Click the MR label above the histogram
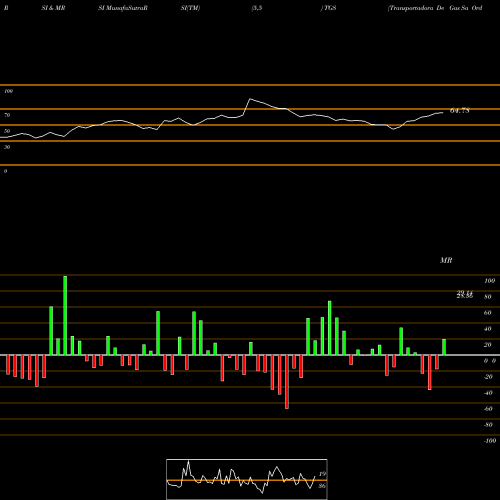Viewport: 500px width, 500px height. [446, 260]
